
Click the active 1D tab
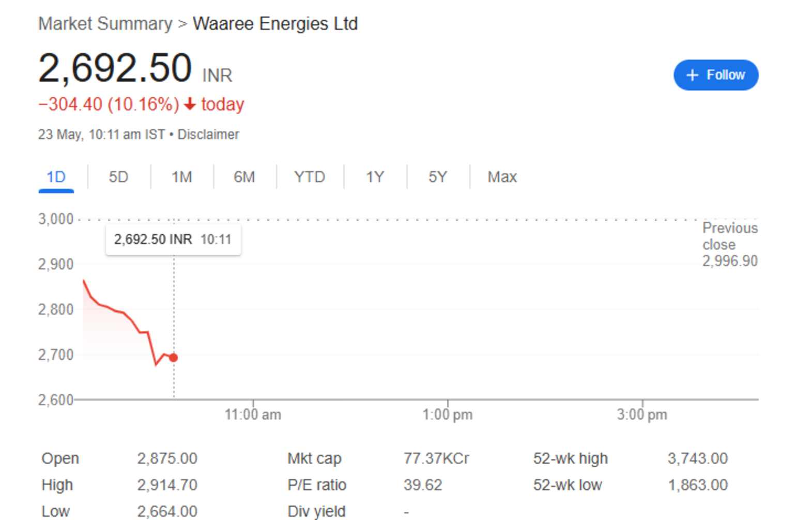tap(56, 177)
